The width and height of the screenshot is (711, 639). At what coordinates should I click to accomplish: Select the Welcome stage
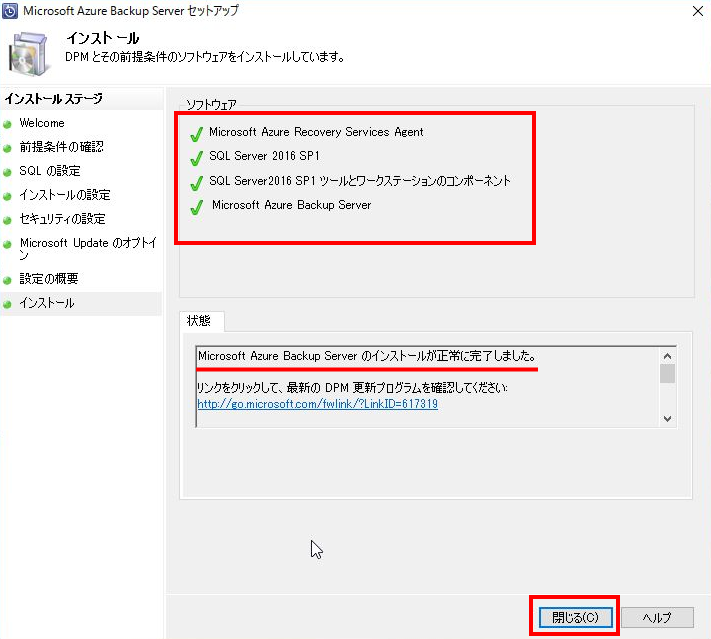point(42,123)
